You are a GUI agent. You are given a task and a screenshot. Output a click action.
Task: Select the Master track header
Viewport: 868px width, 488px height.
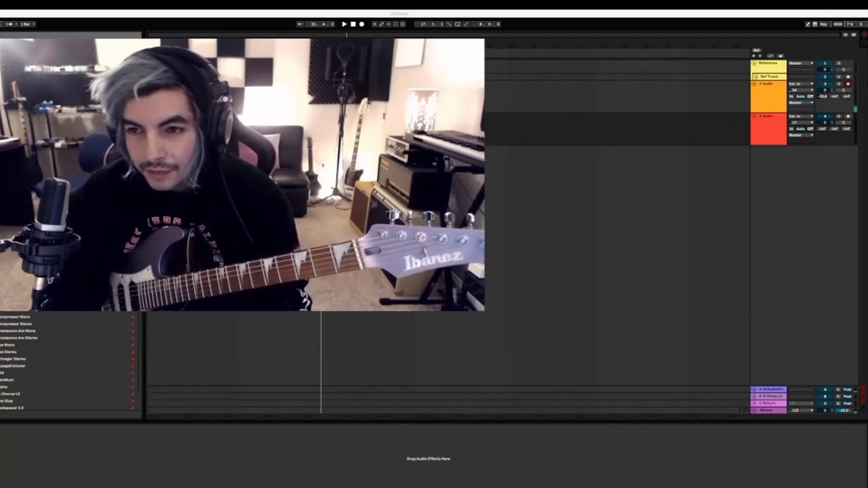pyautogui.click(x=768, y=410)
